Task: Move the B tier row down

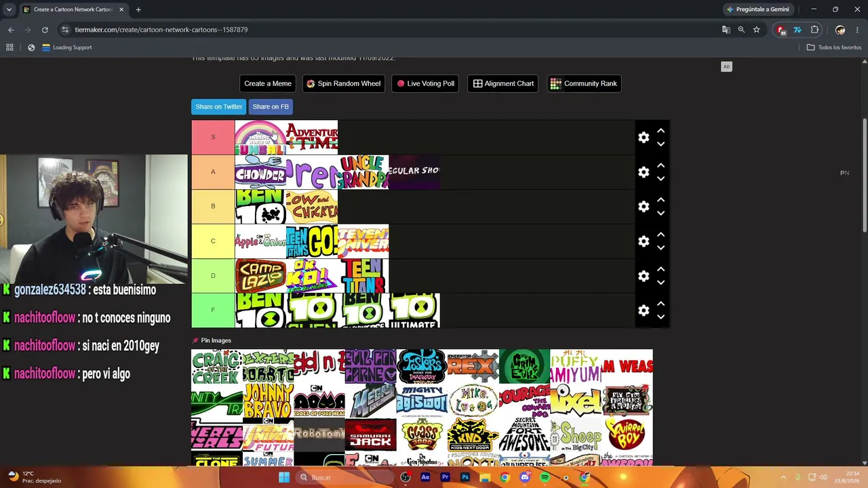Action: tap(660, 213)
